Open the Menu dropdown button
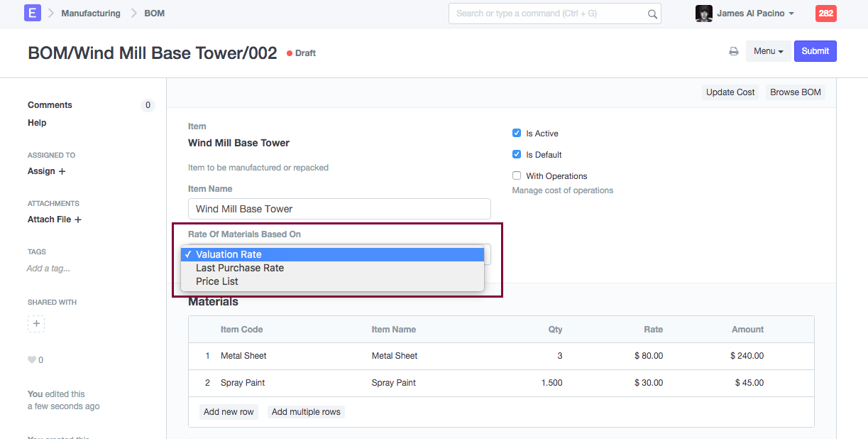The image size is (868, 439). coord(768,51)
